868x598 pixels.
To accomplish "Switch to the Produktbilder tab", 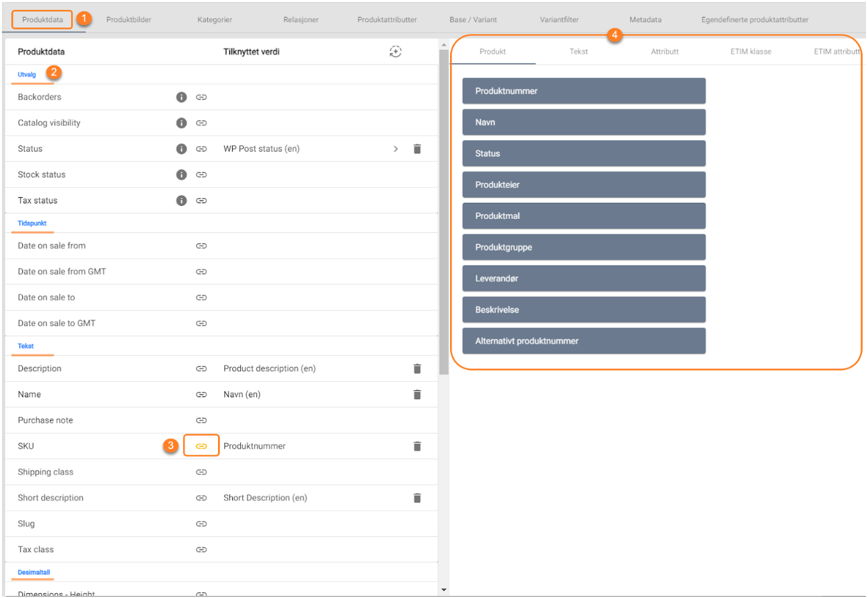I will tap(129, 20).
